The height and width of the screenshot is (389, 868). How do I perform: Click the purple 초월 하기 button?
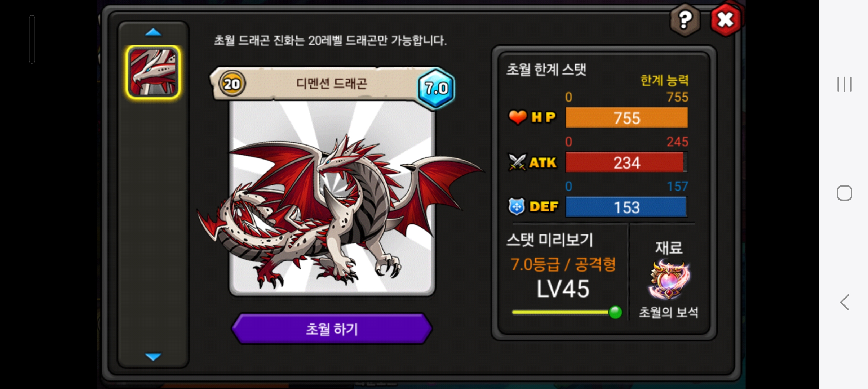[x=332, y=329]
